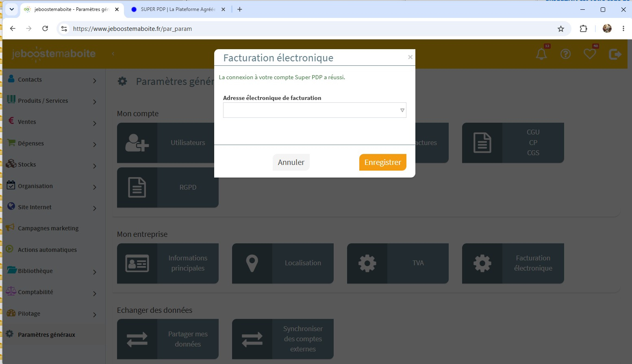Click the document icon on RGPD tile

137,187
